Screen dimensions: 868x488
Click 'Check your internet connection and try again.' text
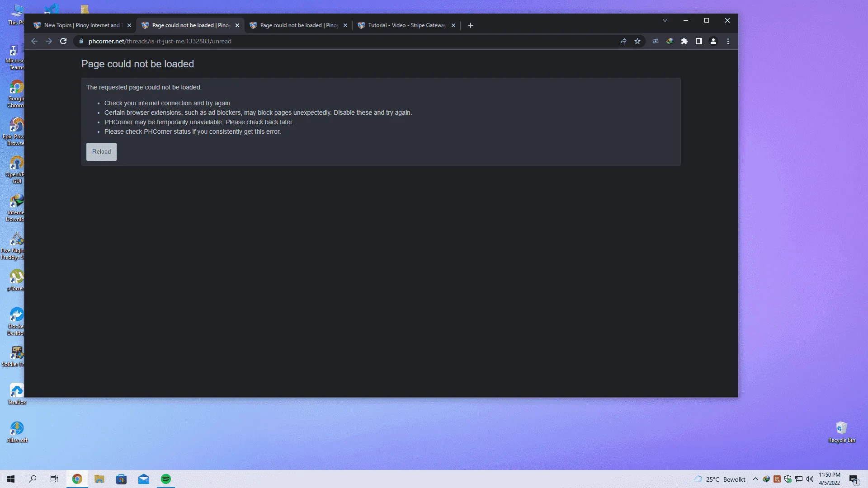[x=168, y=103]
